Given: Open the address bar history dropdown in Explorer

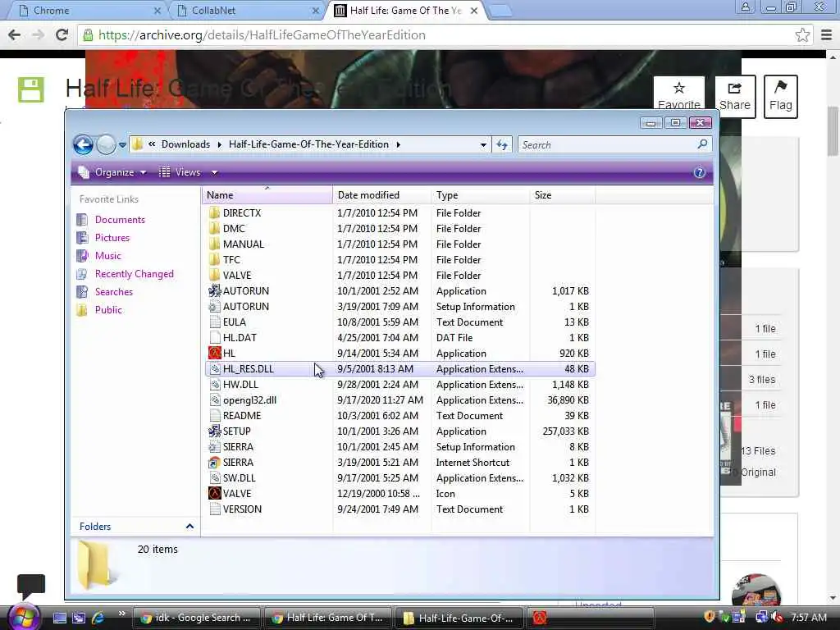Looking at the screenshot, I should [483, 144].
